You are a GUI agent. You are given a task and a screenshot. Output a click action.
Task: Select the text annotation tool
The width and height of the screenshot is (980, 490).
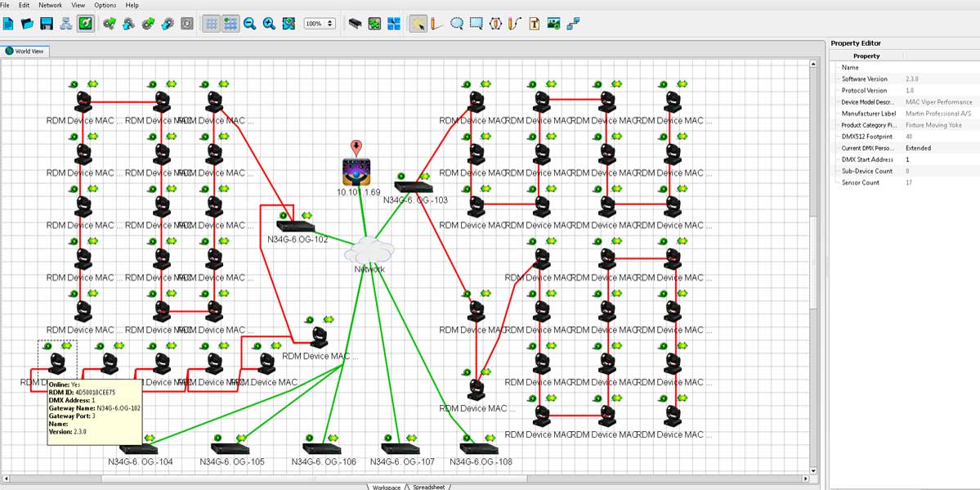click(534, 24)
